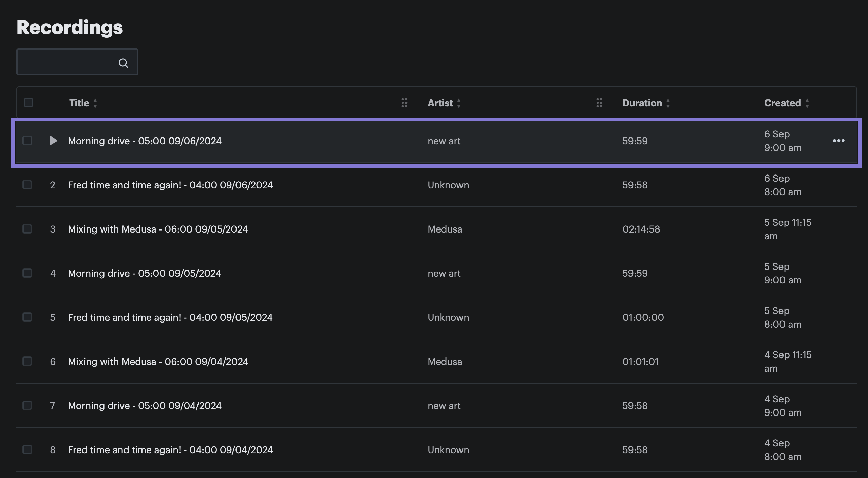This screenshot has width=868, height=478.
Task: Click artist Unknown in row 2
Action: pyautogui.click(x=448, y=185)
